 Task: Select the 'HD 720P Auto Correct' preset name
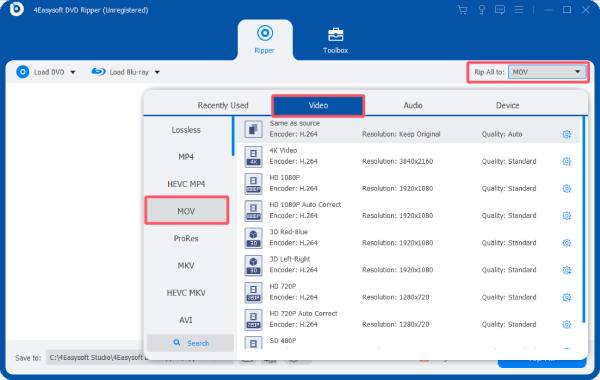303,313
